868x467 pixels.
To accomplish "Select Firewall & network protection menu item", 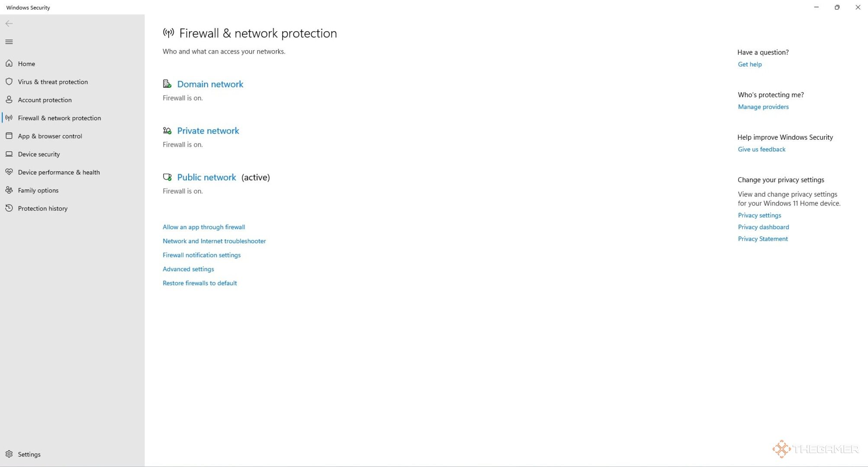I will [60, 117].
